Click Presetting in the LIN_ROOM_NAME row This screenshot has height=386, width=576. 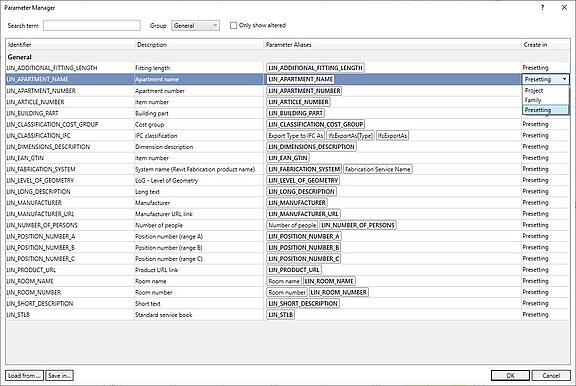pyautogui.click(x=535, y=281)
